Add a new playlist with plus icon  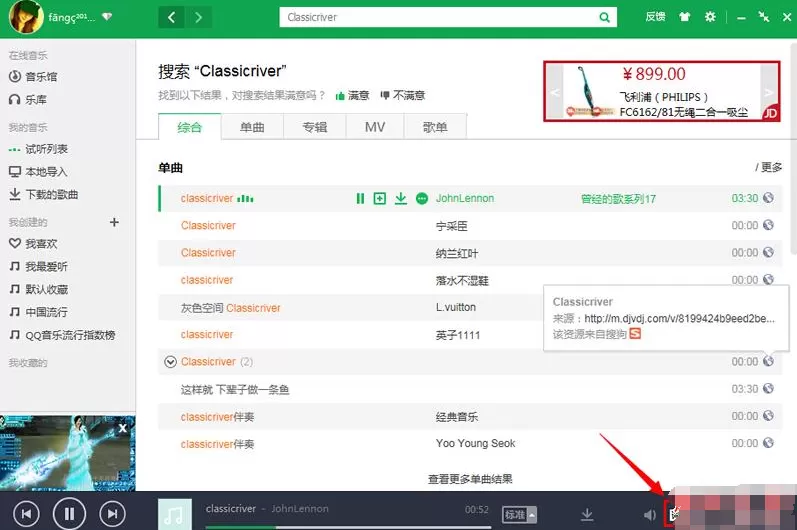[x=114, y=222]
